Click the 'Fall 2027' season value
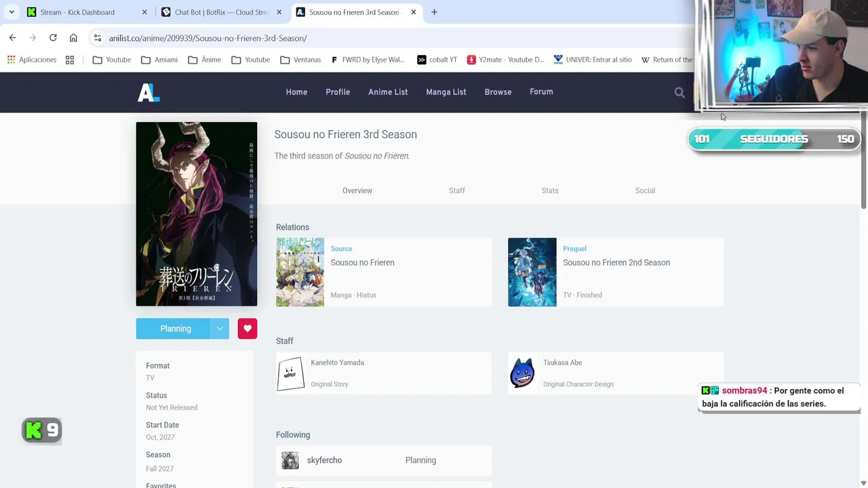The height and width of the screenshot is (488, 868). [159, 468]
